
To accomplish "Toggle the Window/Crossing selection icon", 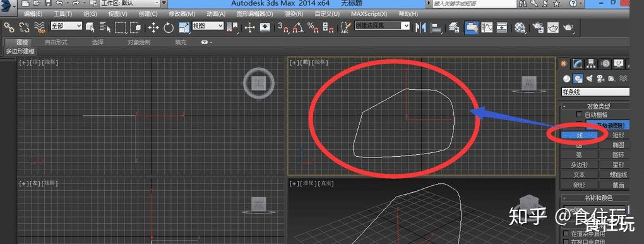I will pyautogui.click(x=135, y=28).
